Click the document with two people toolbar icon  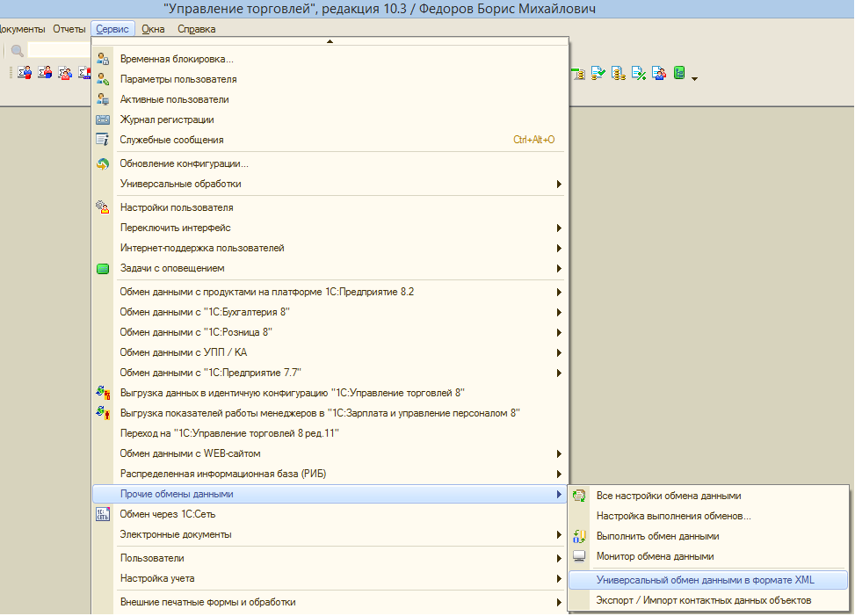click(x=659, y=73)
